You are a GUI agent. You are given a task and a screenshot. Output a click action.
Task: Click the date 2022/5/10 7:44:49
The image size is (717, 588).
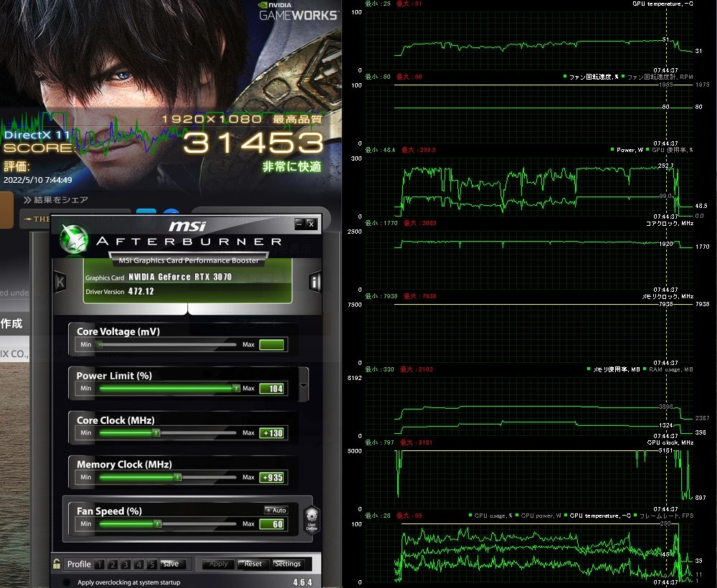(x=37, y=180)
